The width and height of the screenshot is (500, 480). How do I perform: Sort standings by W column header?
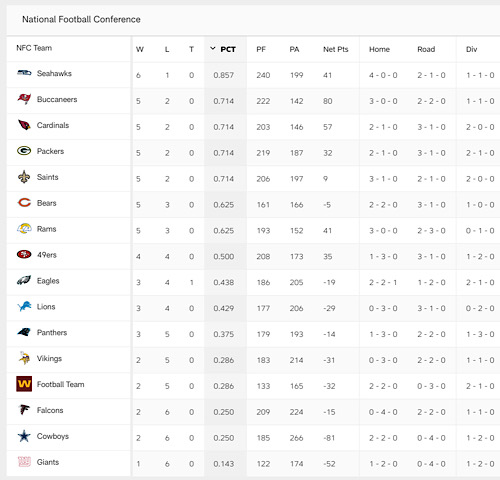140,49
